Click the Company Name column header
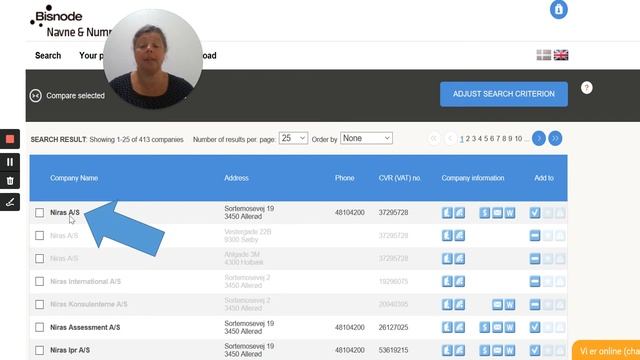 point(74,178)
